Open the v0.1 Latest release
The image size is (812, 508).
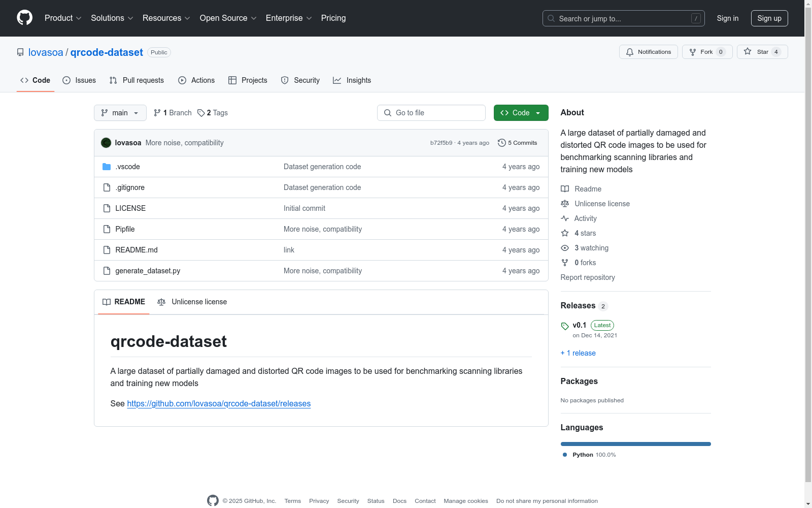click(589, 329)
